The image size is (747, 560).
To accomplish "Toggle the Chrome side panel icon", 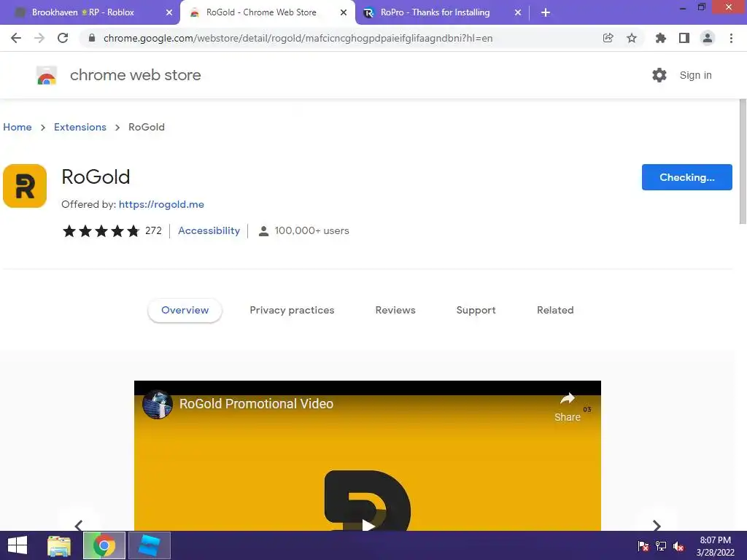I will pos(684,38).
